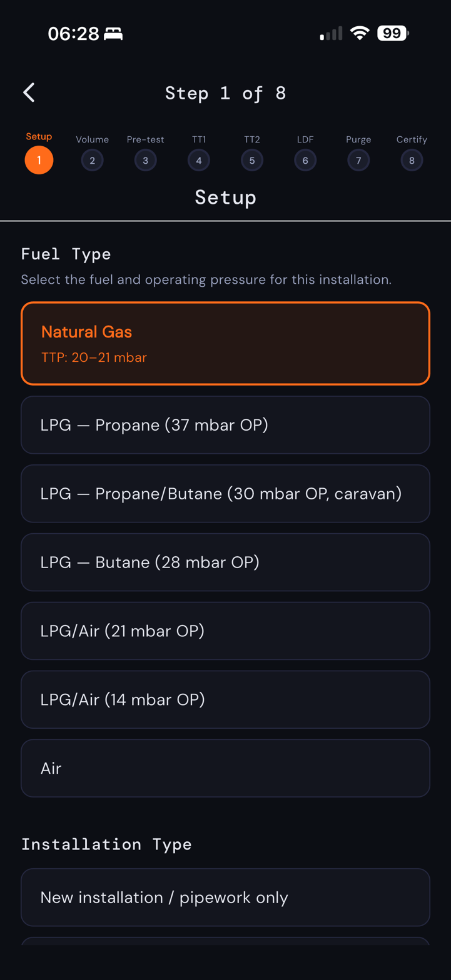The height and width of the screenshot is (980, 451).
Task: Choose LPG/Air 14 mbar option
Action: 225,700
